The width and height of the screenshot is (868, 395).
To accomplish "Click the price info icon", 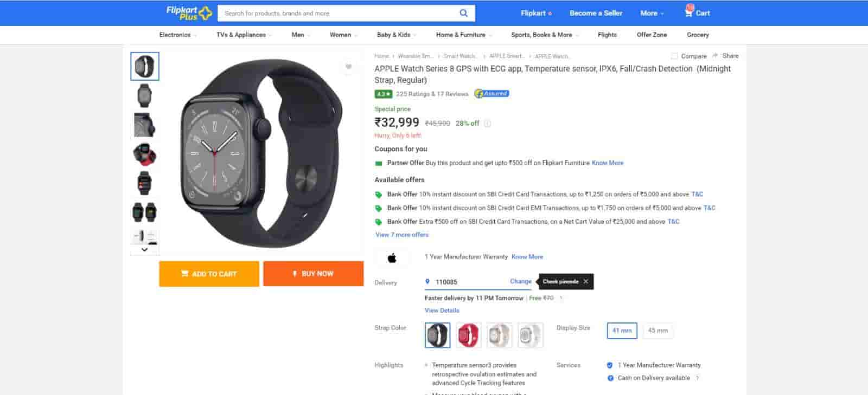I will coord(487,124).
